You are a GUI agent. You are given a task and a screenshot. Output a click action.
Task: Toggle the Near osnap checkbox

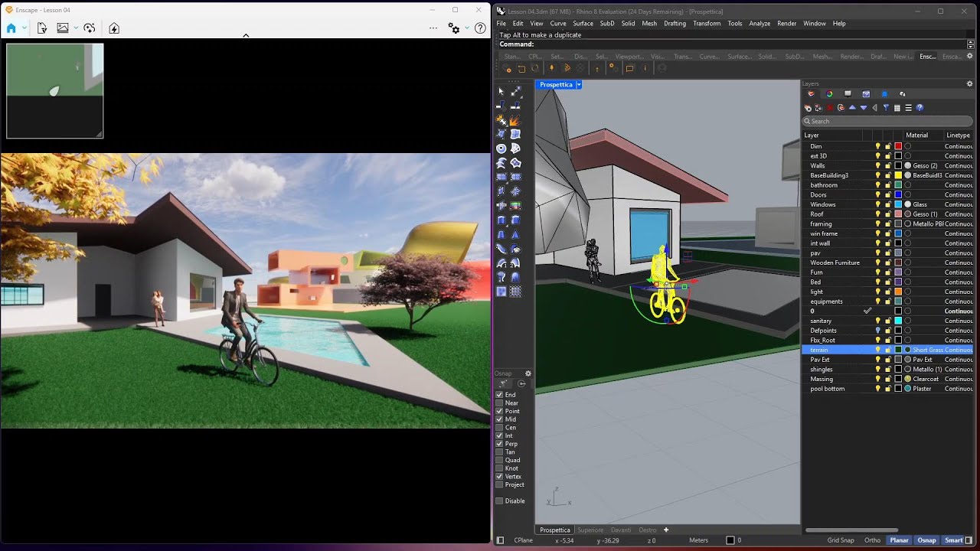coord(500,403)
